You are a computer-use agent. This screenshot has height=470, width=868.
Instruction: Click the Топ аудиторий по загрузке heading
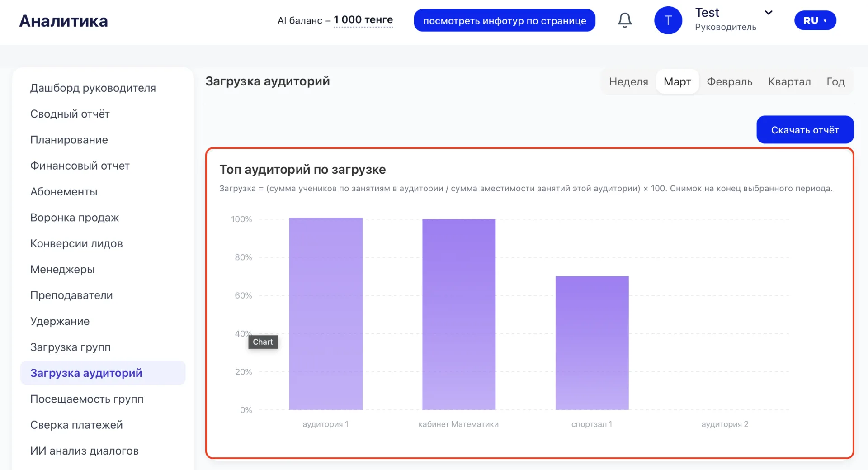(303, 170)
